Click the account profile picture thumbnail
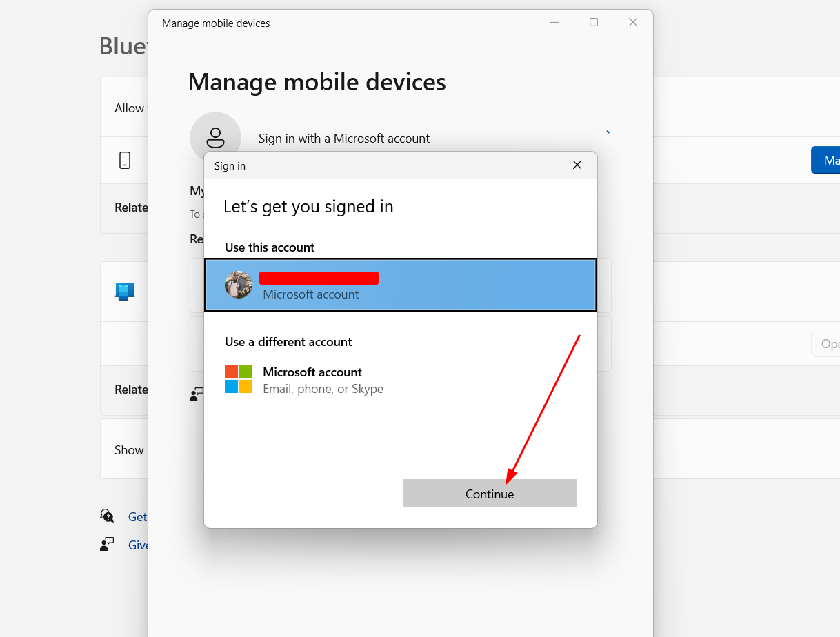 pyautogui.click(x=239, y=285)
